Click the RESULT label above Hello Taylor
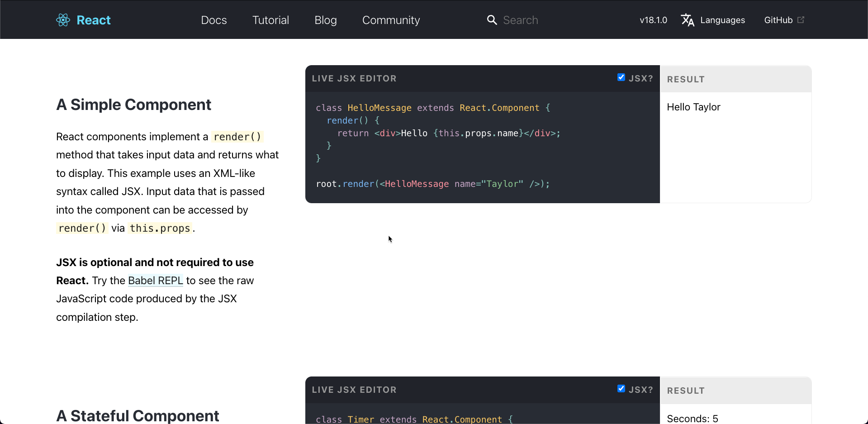868x424 pixels. [x=686, y=79]
